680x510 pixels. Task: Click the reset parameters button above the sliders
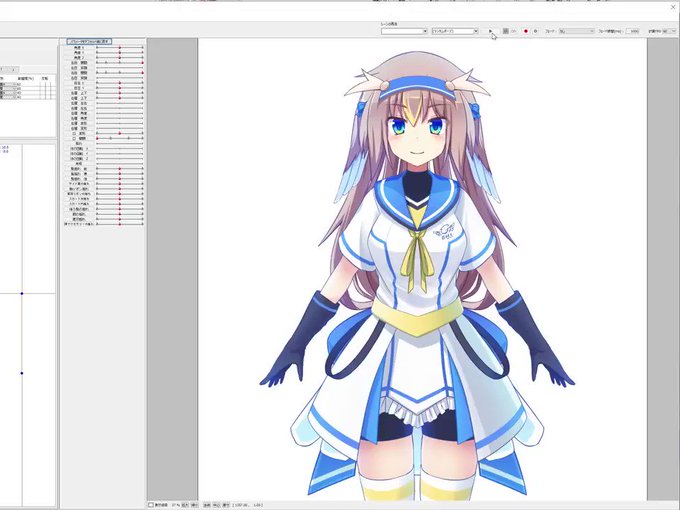pos(89,41)
